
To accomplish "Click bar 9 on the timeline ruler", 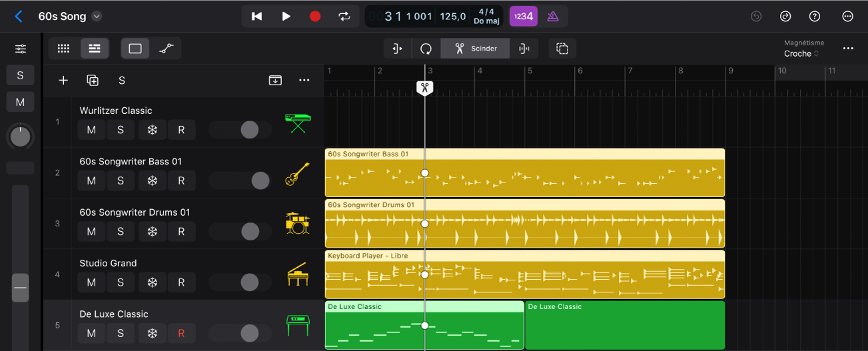I will tap(731, 71).
